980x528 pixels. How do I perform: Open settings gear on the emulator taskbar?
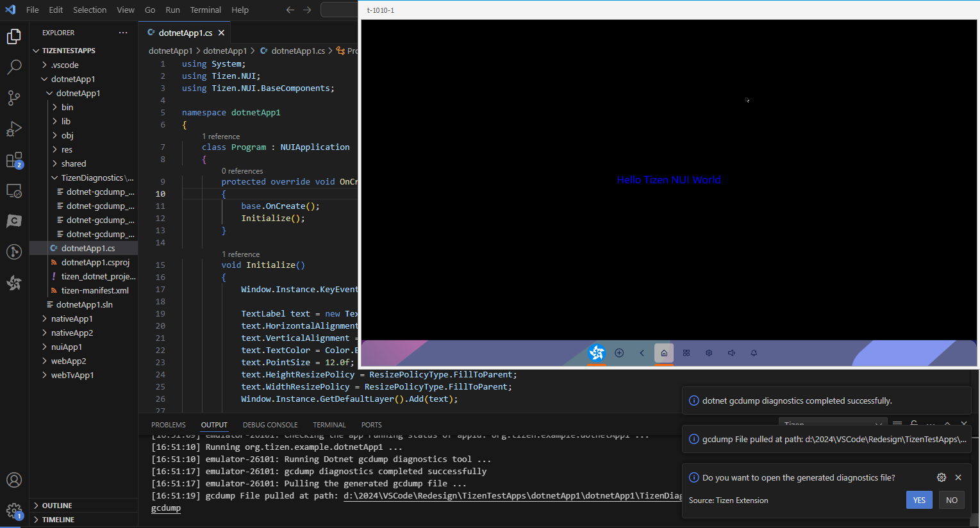pos(709,353)
